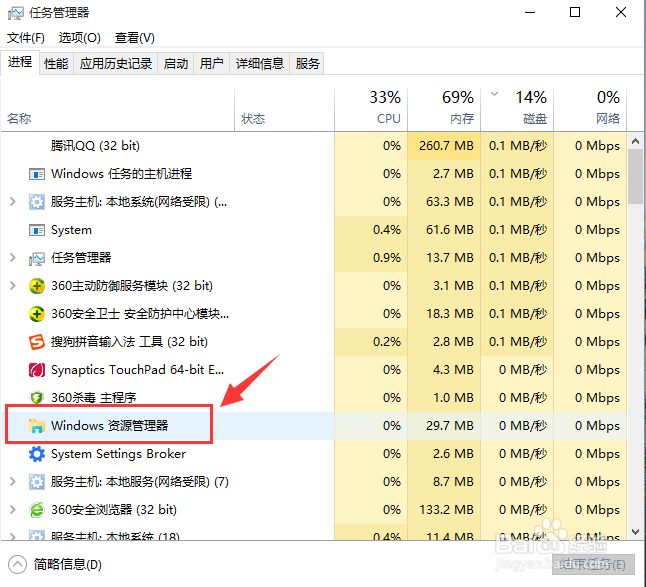Open the 查看(V) menu
This screenshot has width=646, height=587.
pos(135,38)
